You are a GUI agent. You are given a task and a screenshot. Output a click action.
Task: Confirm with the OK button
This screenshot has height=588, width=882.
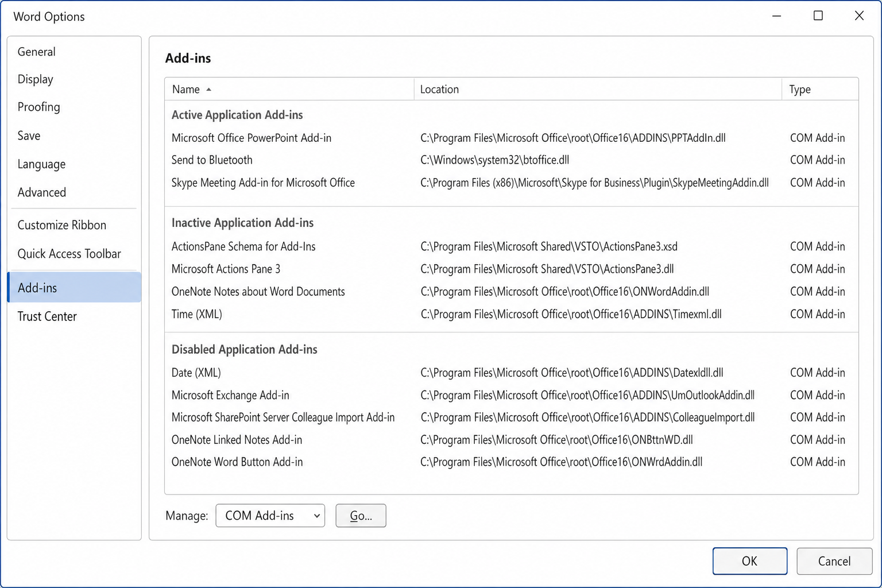pyautogui.click(x=749, y=561)
